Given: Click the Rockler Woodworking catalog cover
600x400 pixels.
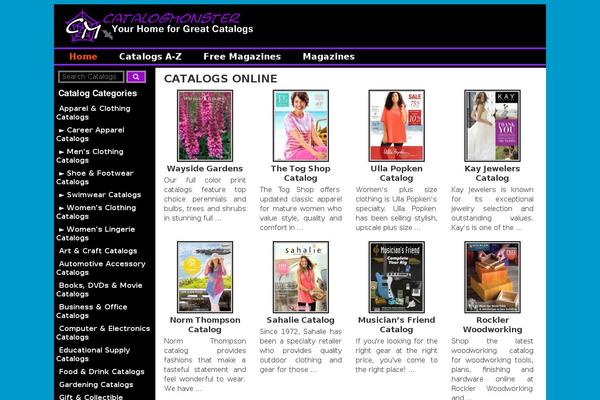Looking at the screenshot, I should pyautogui.click(x=492, y=277).
